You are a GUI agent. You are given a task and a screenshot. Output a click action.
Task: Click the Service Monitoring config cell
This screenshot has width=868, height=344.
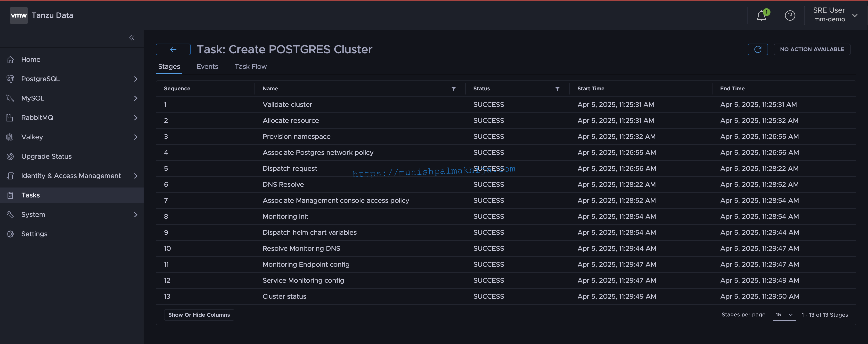tap(303, 280)
